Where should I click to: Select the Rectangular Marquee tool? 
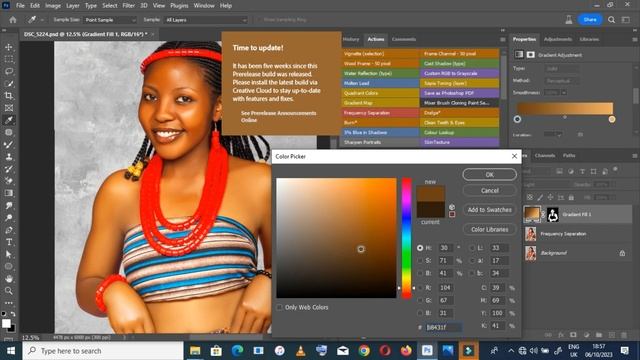pyautogui.click(x=9, y=59)
